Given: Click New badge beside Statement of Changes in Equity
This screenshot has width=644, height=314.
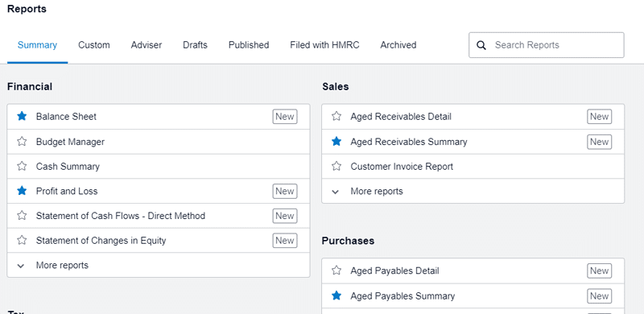Looking at the screenshot, I should (x=285, y=241).
